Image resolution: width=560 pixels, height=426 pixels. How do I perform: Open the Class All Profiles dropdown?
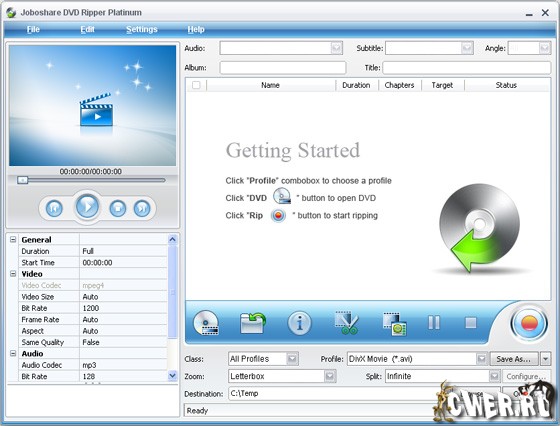(292, 359)
